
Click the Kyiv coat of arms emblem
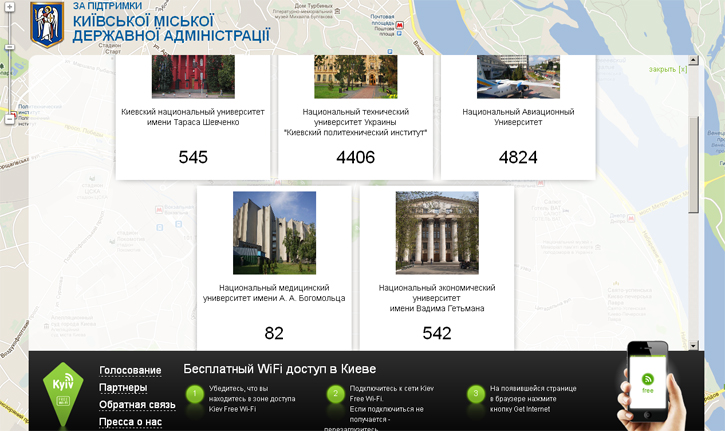47,25
